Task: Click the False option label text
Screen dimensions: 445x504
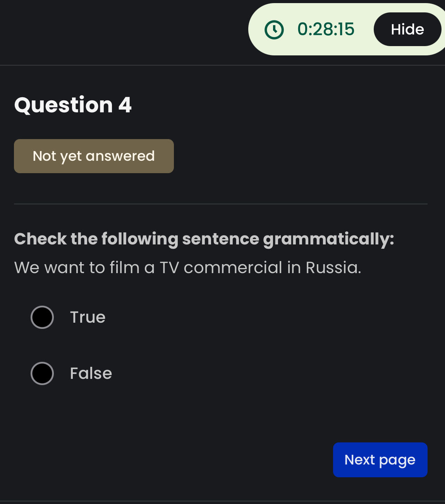Action: 91,373
